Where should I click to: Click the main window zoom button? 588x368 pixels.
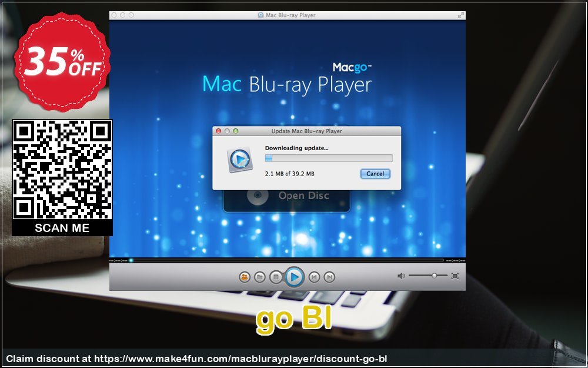pos(131,15)
